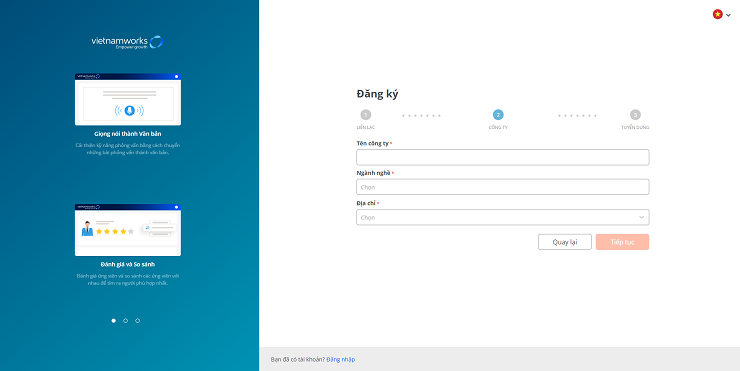Select step 3 Tuyển dụng circle
The image size is (740, 371).
[x=635, y=115]
